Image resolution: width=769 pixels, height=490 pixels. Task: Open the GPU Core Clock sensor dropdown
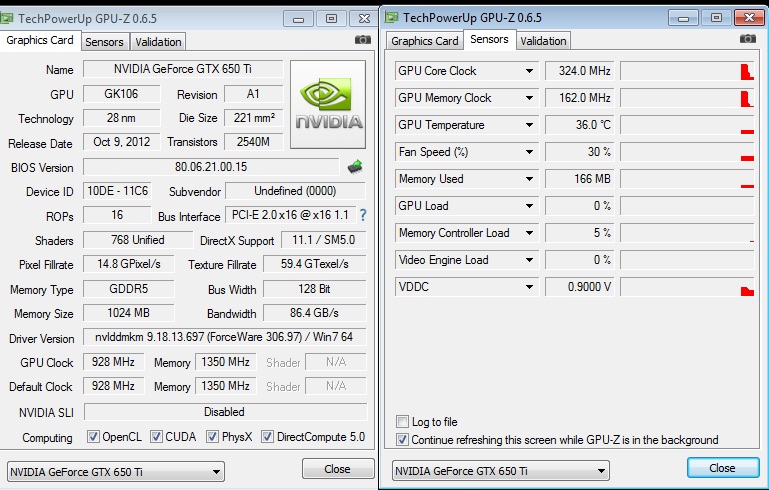click(529, 71)
